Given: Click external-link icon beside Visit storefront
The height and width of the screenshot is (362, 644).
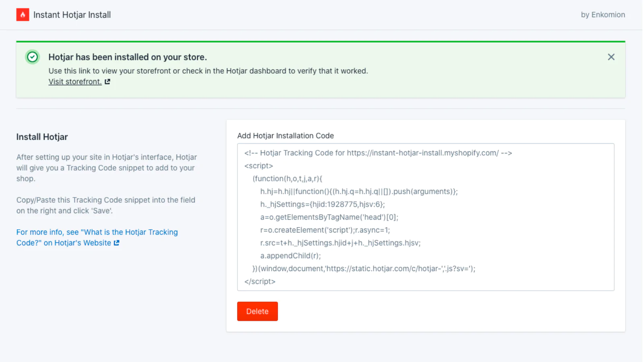Looking at the screenshot, I should [107, 82].
